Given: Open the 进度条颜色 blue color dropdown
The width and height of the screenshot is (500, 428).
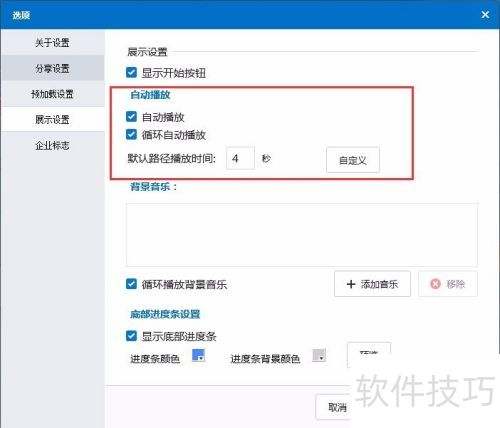Looking at the screenshot, I should point(198,355).
